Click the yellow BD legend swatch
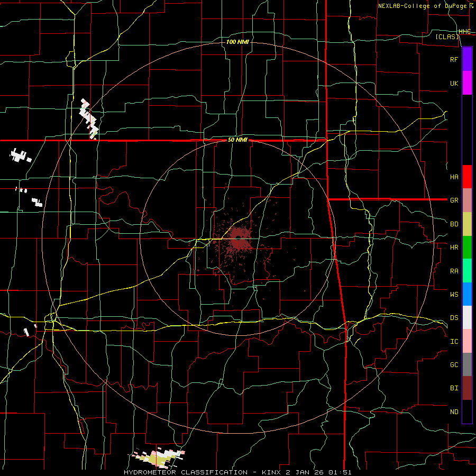 (x=467, y=224)
